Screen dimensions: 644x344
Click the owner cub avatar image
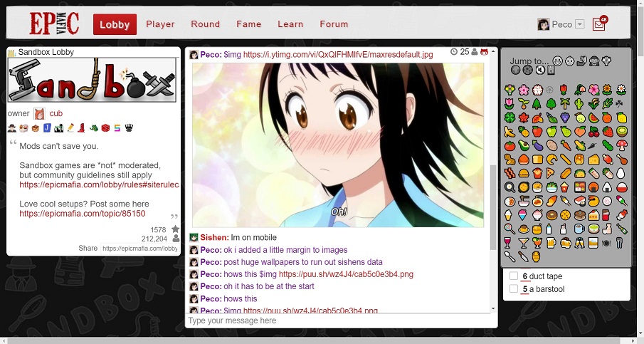pos(39,114)
